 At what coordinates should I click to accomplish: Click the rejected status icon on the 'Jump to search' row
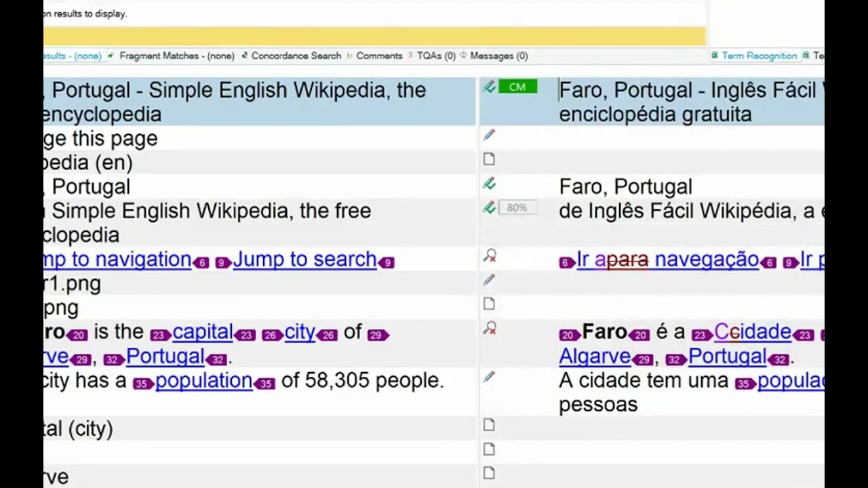coord(490,256)
